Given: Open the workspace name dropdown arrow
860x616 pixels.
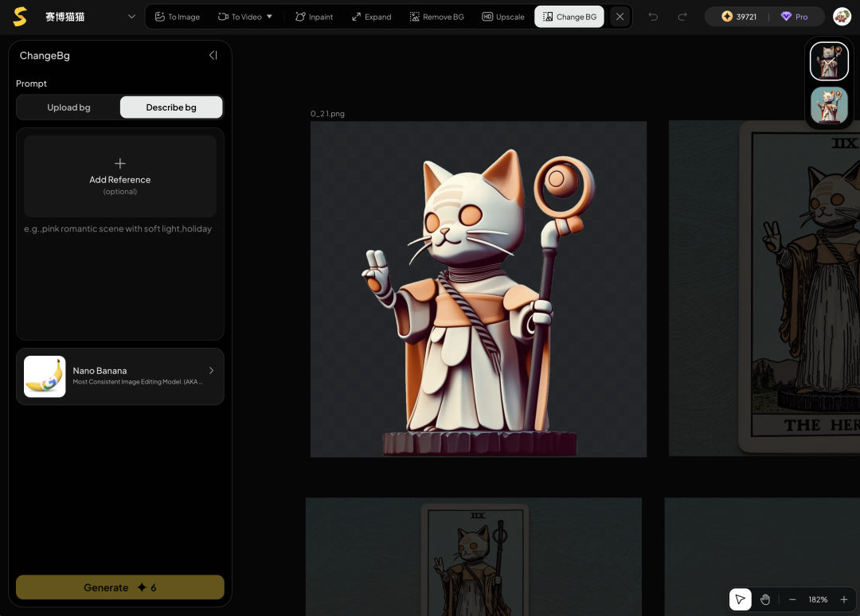Looking at the screenshot, I should point(131,17).
